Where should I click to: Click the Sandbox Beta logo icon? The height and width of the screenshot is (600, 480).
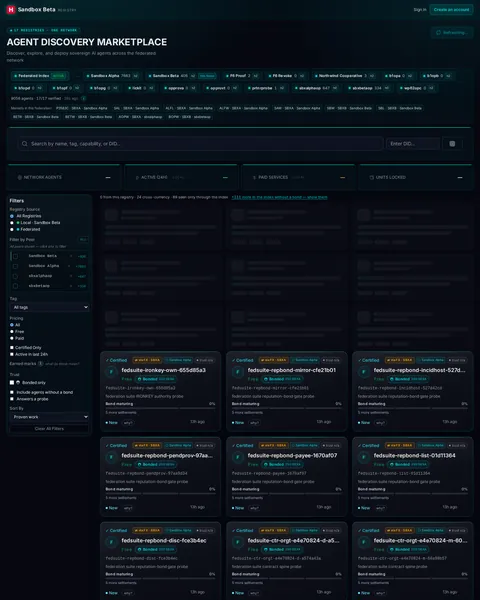tap(11, 10)
